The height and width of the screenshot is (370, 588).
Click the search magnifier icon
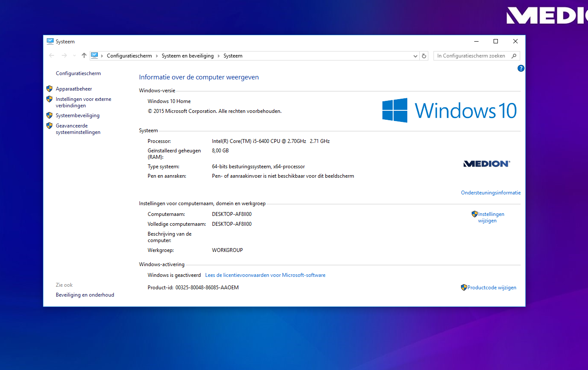514,56
